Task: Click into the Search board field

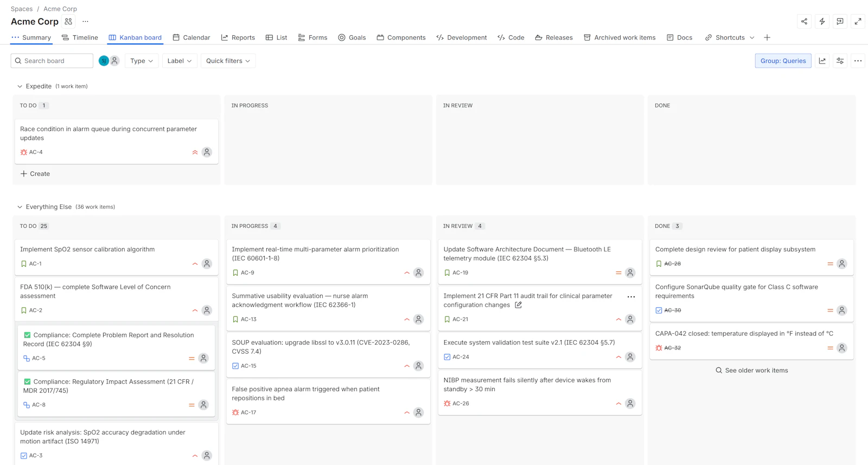Action: coord(52,61)
